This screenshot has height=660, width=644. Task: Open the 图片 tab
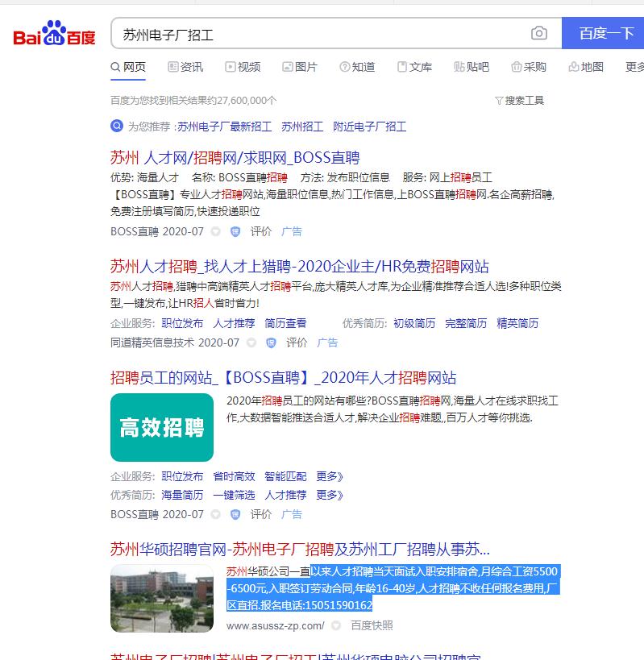click(300, 67)
